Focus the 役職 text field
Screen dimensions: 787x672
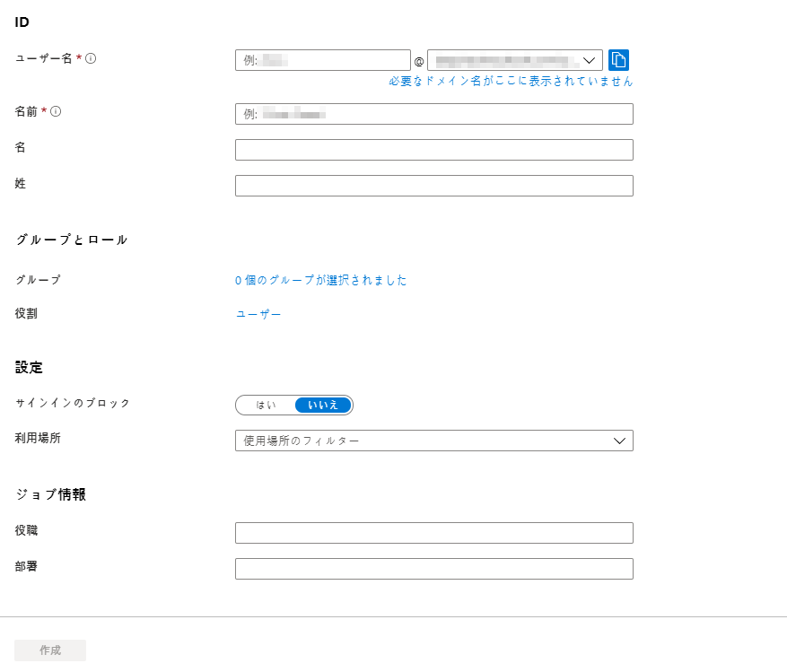(433, 533)
